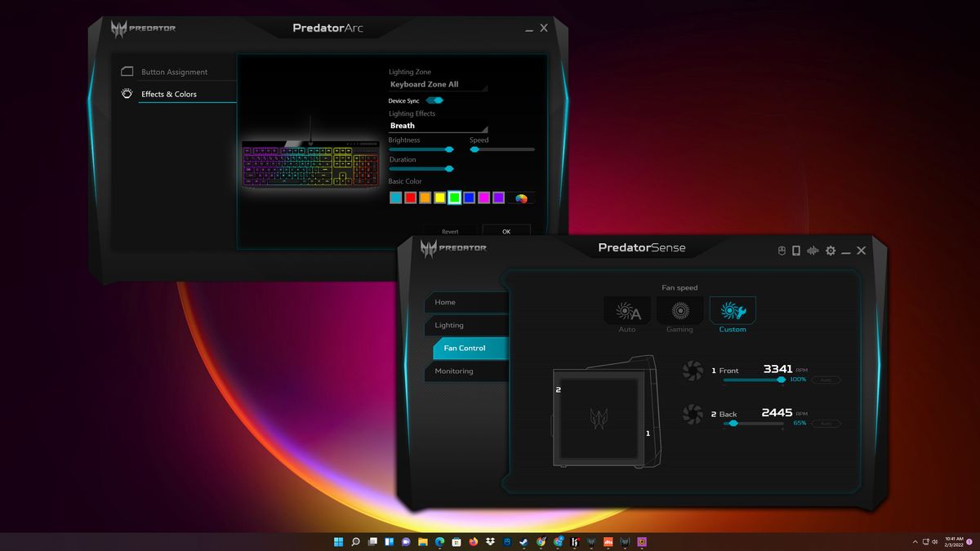Click the pulse audio sync icon in PredatorSense
980x551 pixels.
[813, 251]
